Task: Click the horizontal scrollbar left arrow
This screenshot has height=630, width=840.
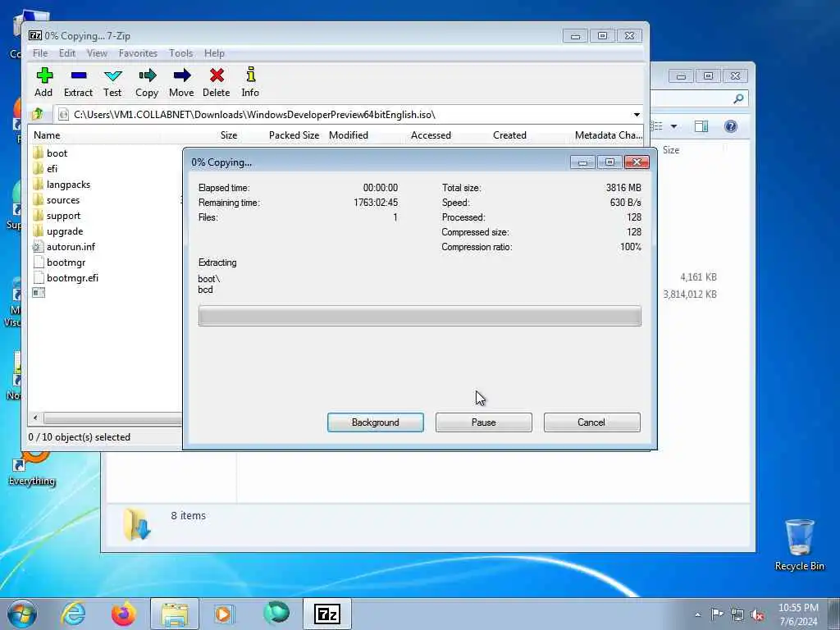Action: point(35,418)
